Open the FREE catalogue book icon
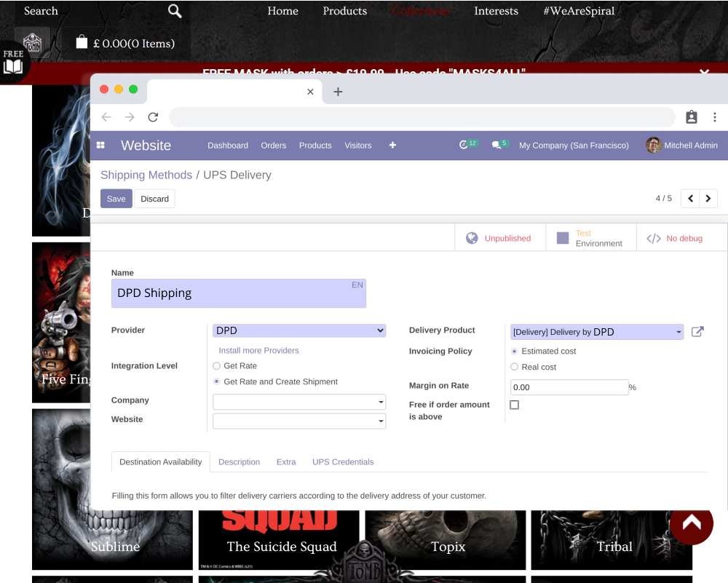Screen dimensions: 728x583 (x=13, y=62)
